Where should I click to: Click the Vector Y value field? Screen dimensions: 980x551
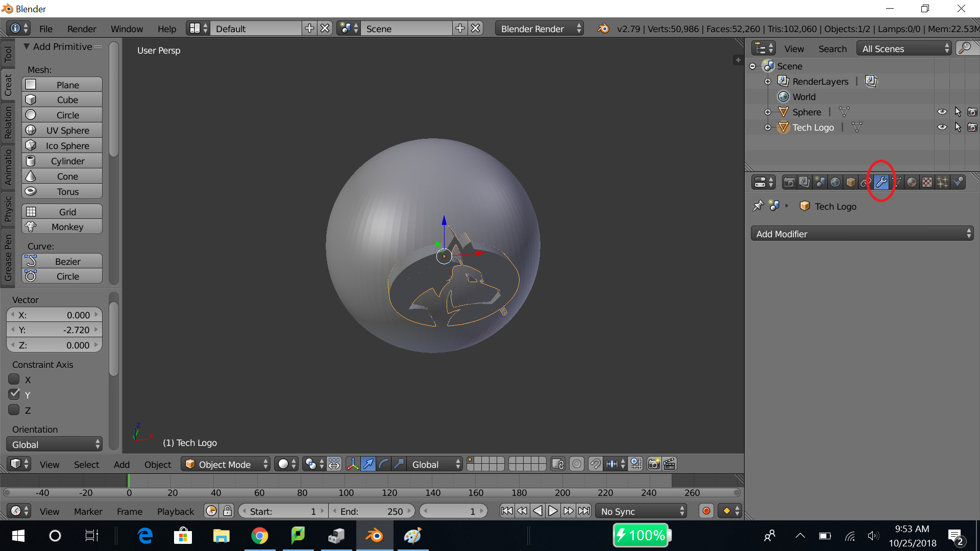tap(54, 330)
